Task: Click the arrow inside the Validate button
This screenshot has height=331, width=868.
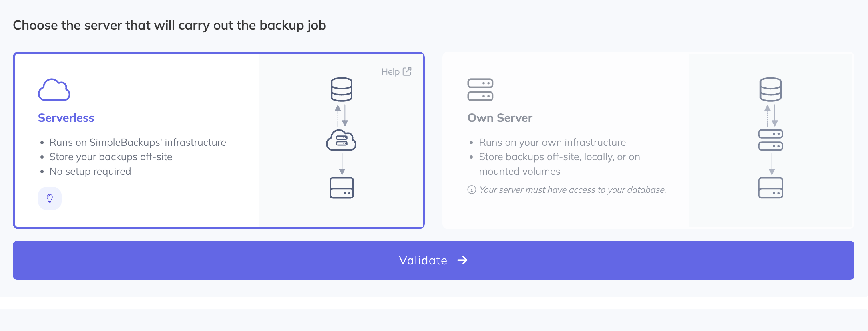Action: coord(462,260)
